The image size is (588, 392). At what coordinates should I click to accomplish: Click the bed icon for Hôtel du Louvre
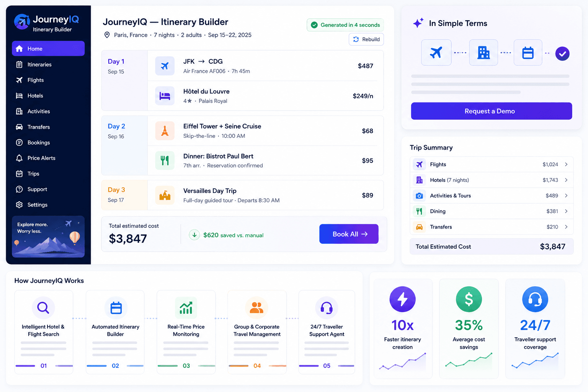pyautogui.click(x=165, y=96)
